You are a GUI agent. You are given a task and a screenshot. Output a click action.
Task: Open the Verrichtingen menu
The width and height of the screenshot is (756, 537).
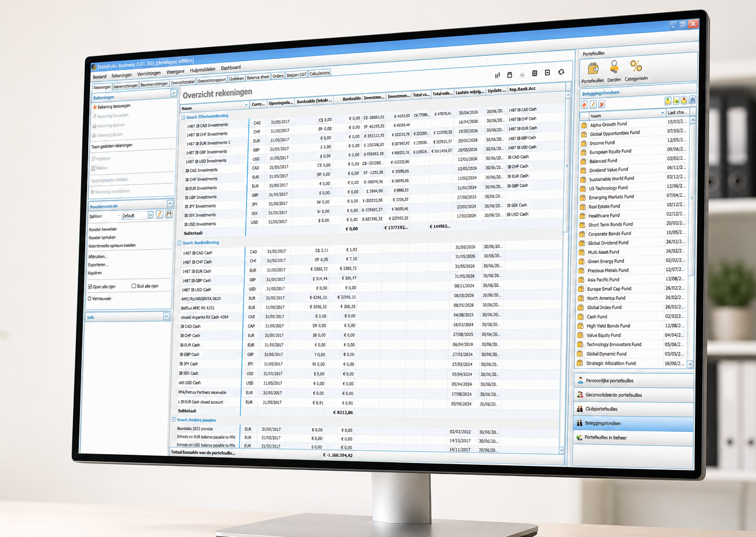coord(149,73)
